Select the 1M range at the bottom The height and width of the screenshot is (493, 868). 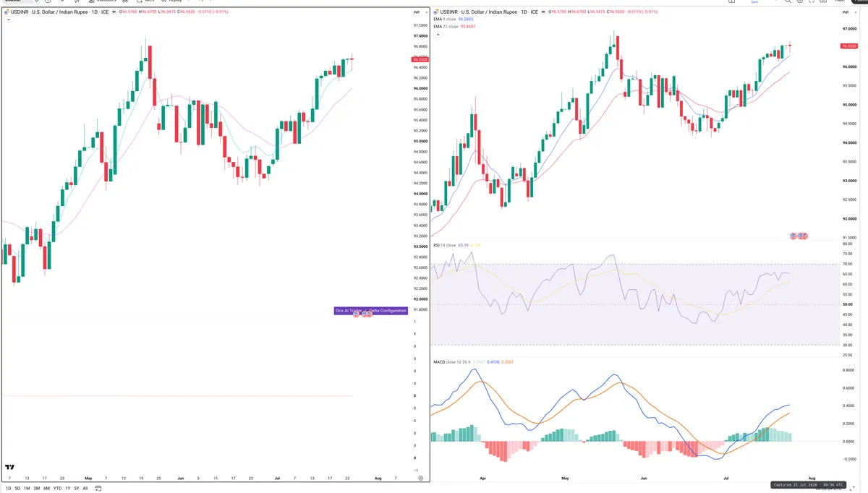click(27, 489)
